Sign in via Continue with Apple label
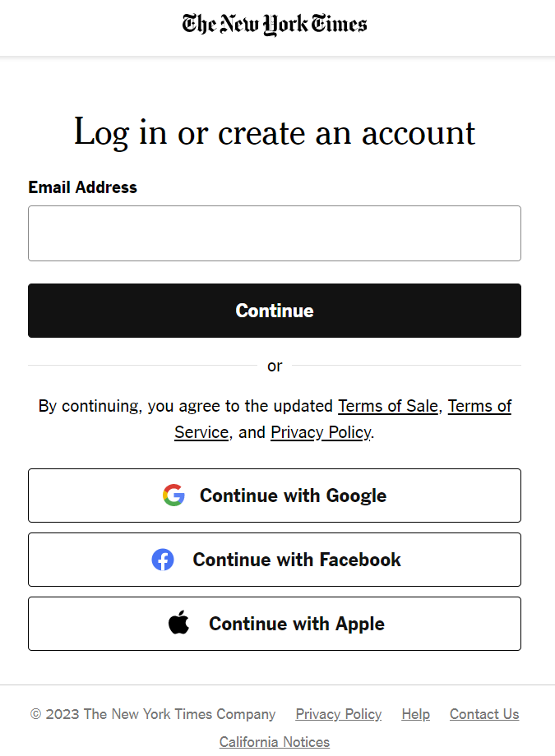 pyautogui.click(x=297, y=624)
